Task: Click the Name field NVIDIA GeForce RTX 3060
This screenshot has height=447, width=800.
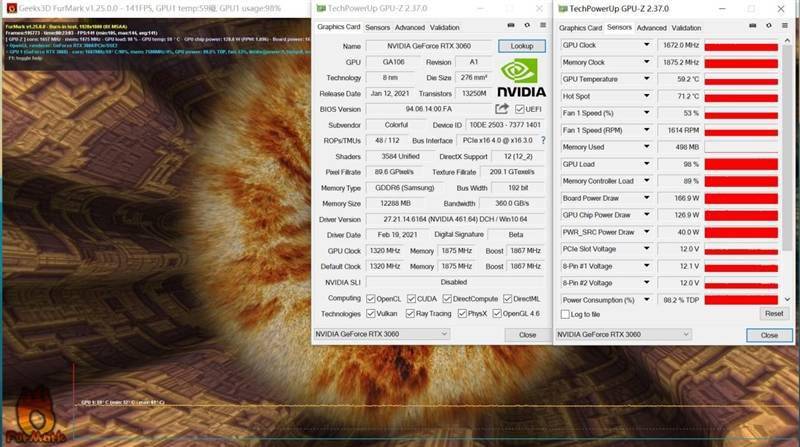Action: point(429,46)
